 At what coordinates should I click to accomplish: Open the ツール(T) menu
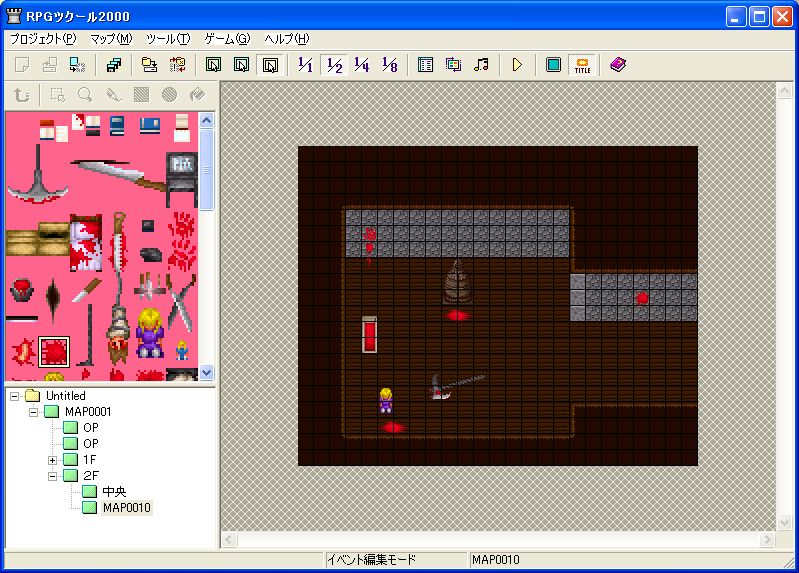(x=168, y=39)
